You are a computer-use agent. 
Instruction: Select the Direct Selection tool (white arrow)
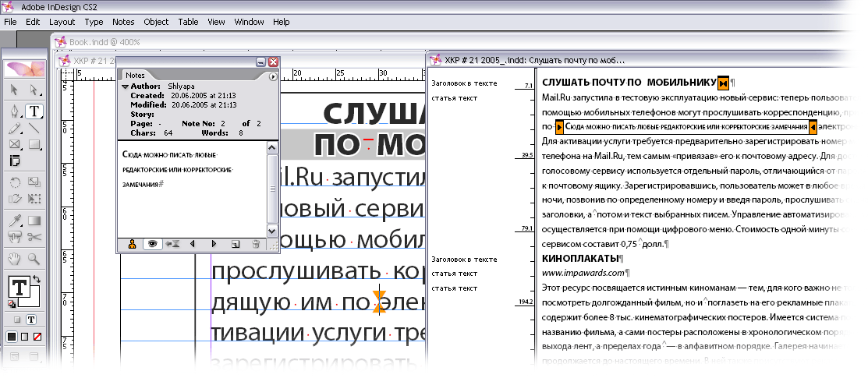click(x=34, y=90)
